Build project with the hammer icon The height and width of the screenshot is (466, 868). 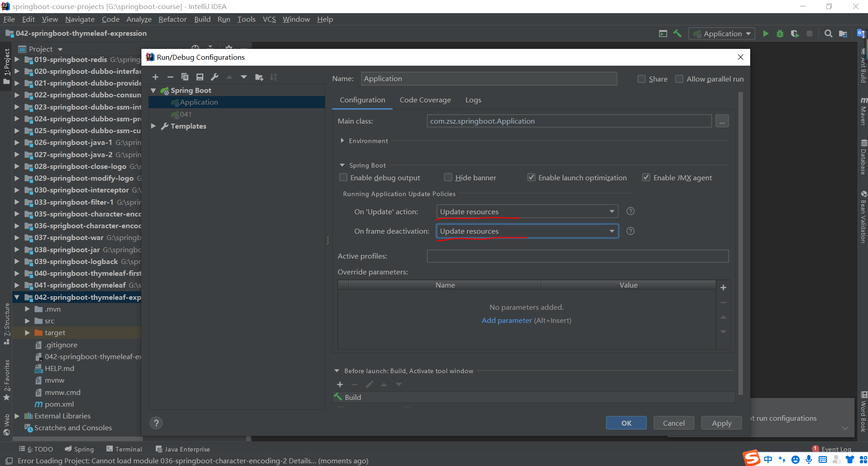678,34
